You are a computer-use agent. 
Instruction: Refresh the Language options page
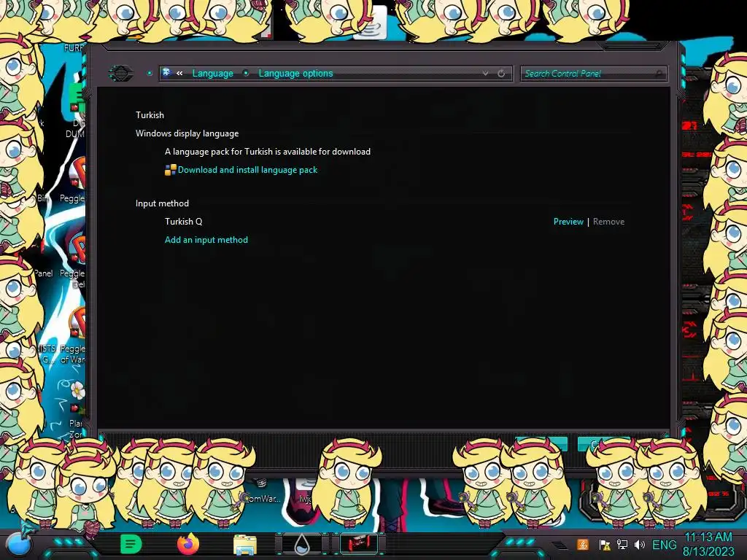point(501,74)
